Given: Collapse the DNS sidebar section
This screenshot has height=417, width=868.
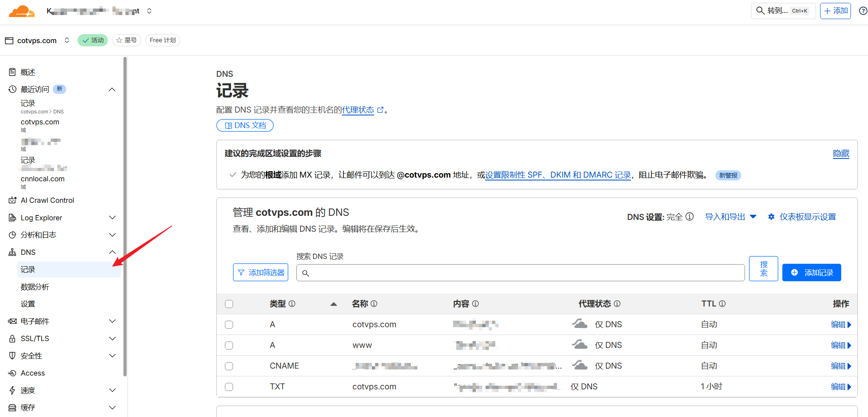Looking at the screenshot, I should 112,252.
